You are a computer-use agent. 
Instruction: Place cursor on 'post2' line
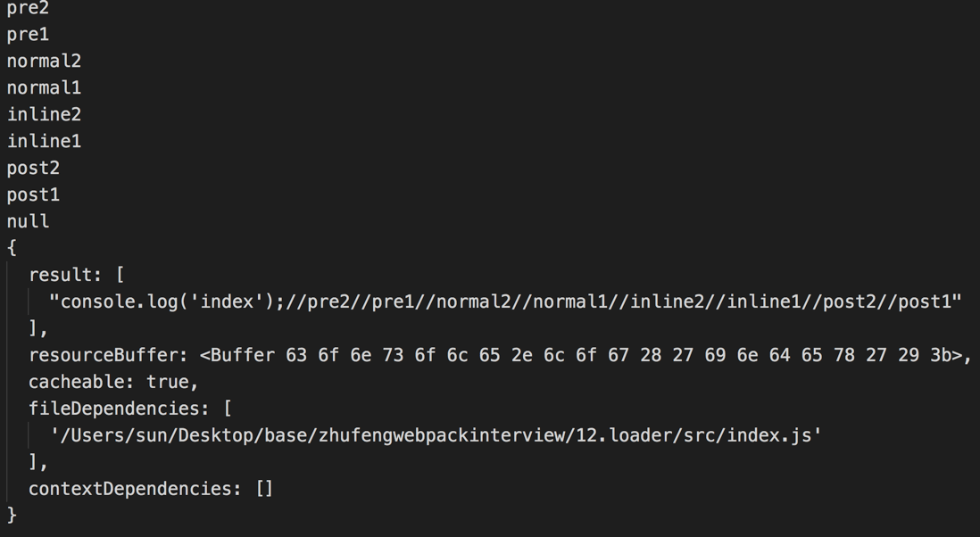[33, 169]
